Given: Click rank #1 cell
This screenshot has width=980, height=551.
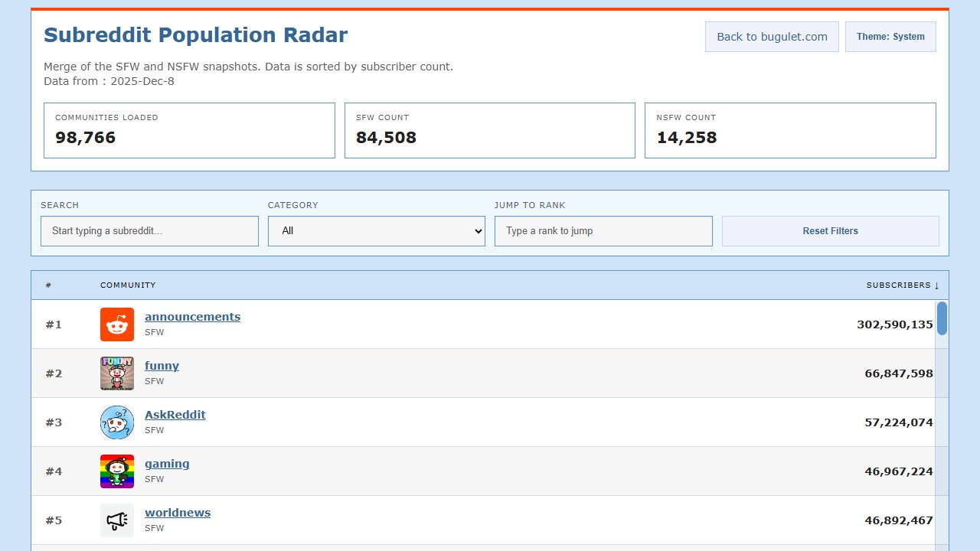Looking at the screenshot, I should pos(54,324).
